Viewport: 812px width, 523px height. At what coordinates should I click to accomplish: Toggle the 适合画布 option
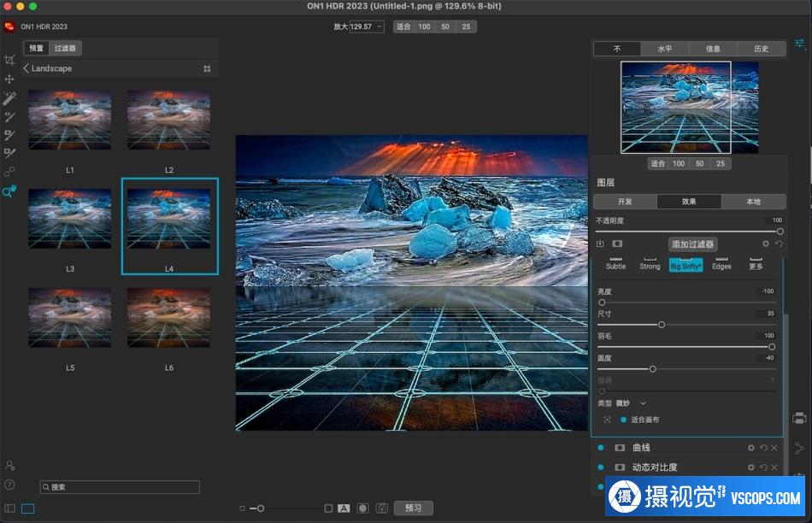(623, 420)
